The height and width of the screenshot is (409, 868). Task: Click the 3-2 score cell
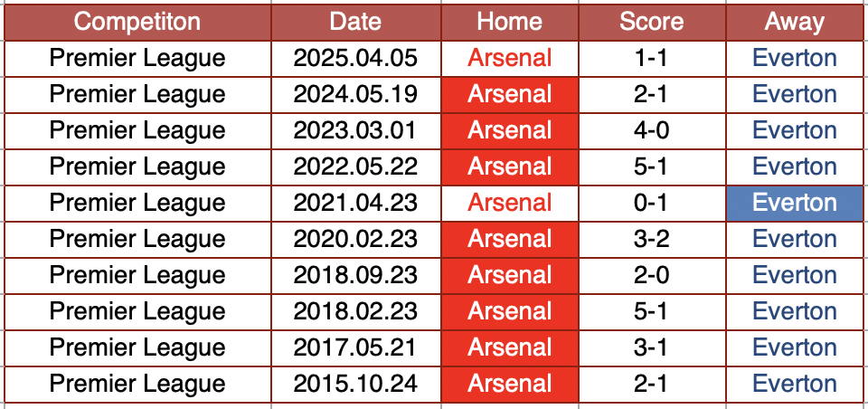[651, 239]
